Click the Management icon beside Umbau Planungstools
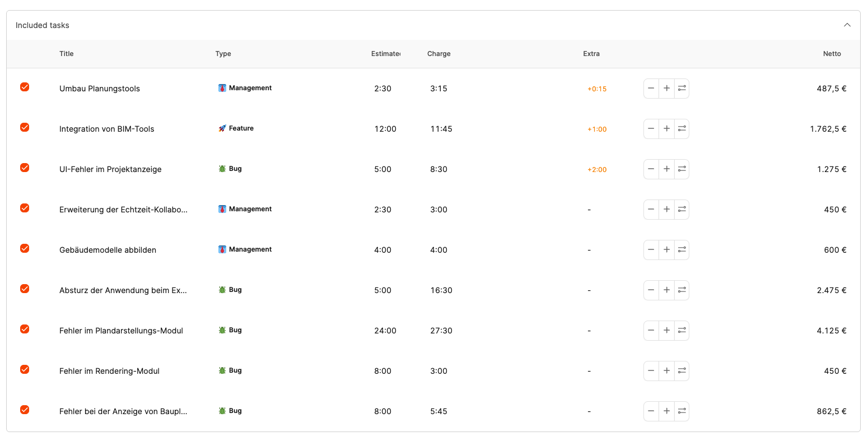The width and height of the screenshot is (868, 436). point(222,88)
